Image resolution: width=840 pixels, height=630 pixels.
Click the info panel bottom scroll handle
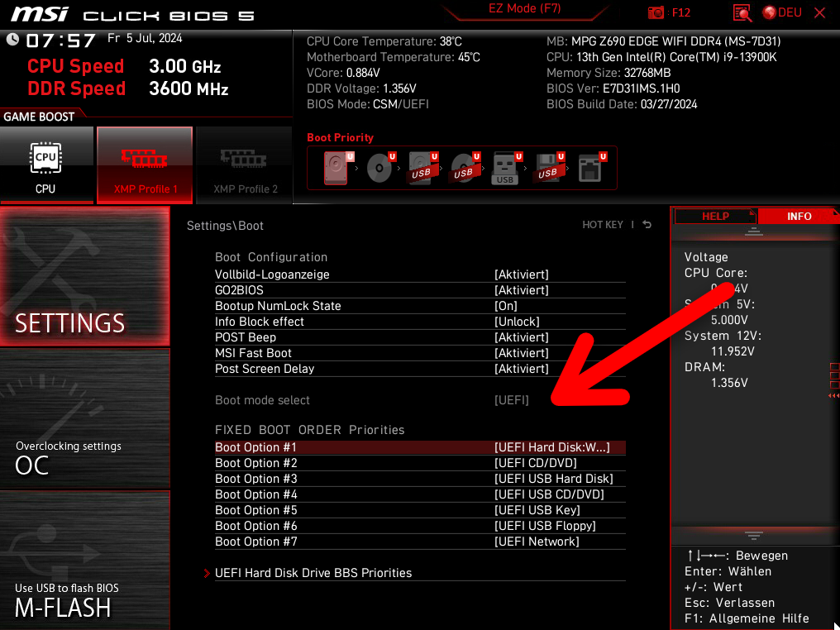click(x=753, y=535)
